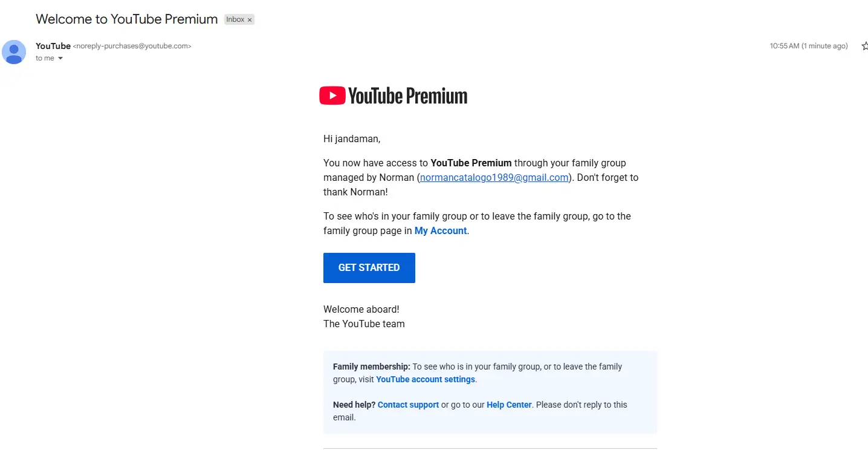The height and width of the screenshot is (450, 868).
Task: Expand recipient details arrow beside "to me"
Action: click(x=60, y=58)
